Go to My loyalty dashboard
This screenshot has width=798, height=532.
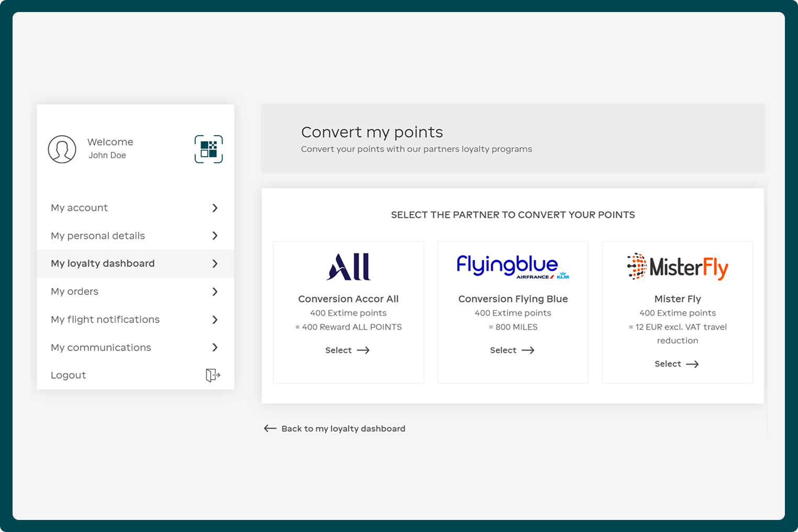coord(136,263)
